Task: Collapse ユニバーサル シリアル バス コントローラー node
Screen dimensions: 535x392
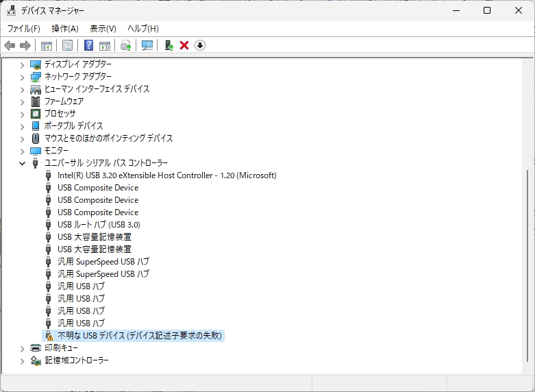Action: click(x=23, y=163)
